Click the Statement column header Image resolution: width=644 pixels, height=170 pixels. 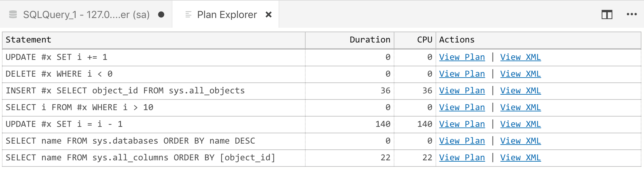(x=28, y=40)
